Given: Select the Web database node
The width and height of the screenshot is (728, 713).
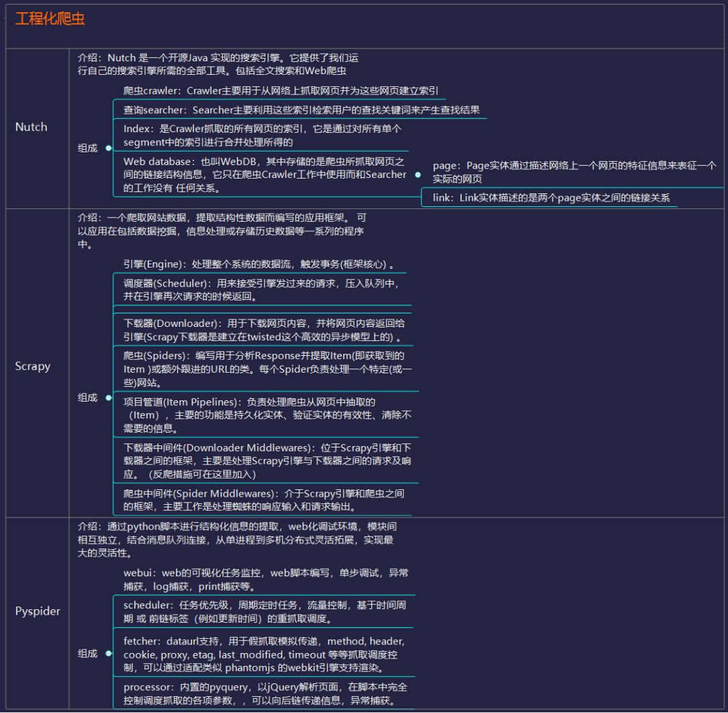Looking at the screenshot, I should point(265,175).
